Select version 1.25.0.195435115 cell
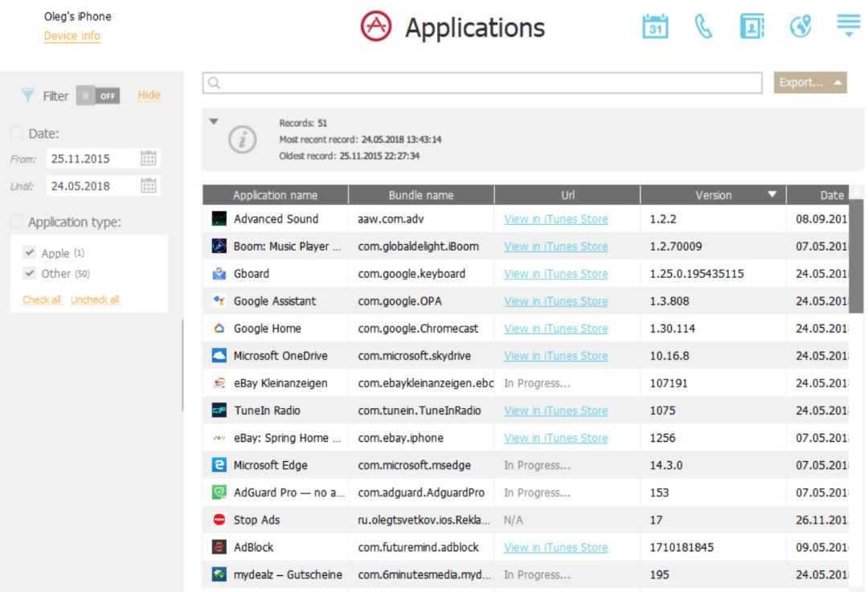The width and height of the screenshot is (868, 592). click(713, 274)
